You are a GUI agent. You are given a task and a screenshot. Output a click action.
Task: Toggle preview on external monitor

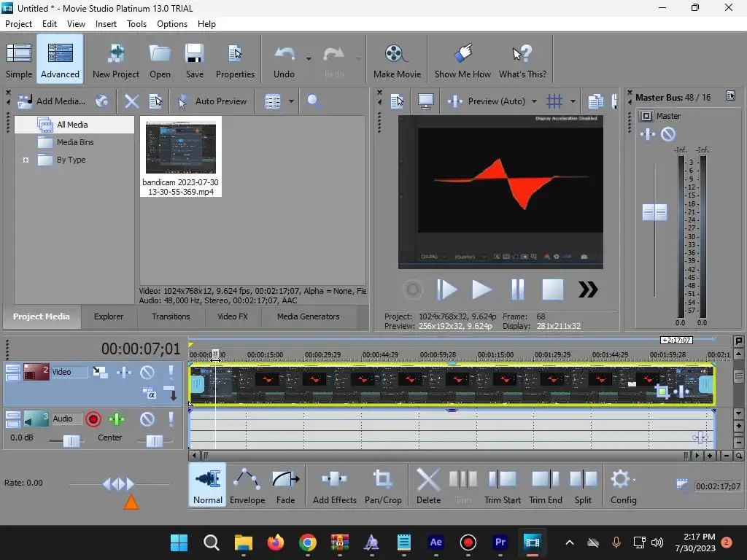425,101
